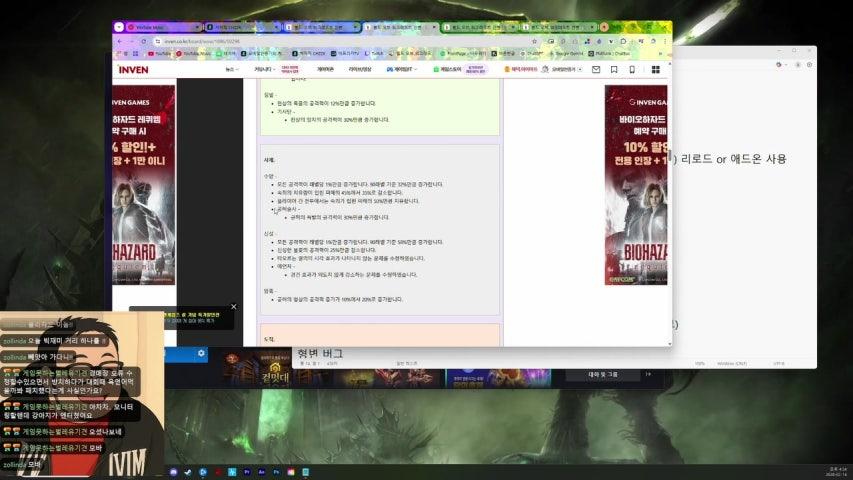Click the YouTube bookmark in the bookmarks bar
The image size is (853, 480).
point(160,53)
